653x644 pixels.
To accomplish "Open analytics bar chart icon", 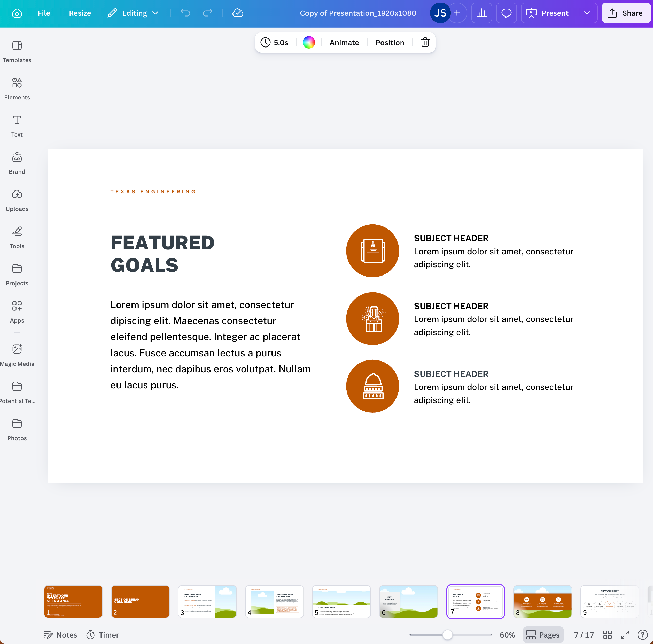I will pos(481,13).
